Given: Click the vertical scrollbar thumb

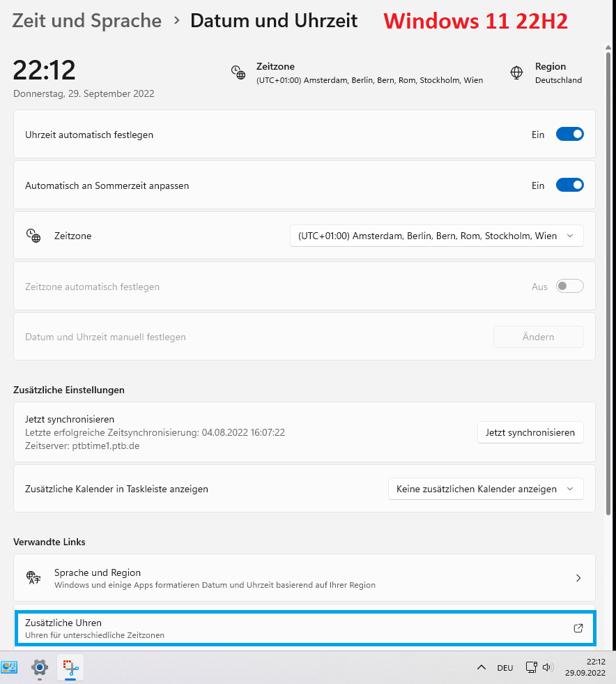Looking at the screenshot, I should click(x=608, y=284).
